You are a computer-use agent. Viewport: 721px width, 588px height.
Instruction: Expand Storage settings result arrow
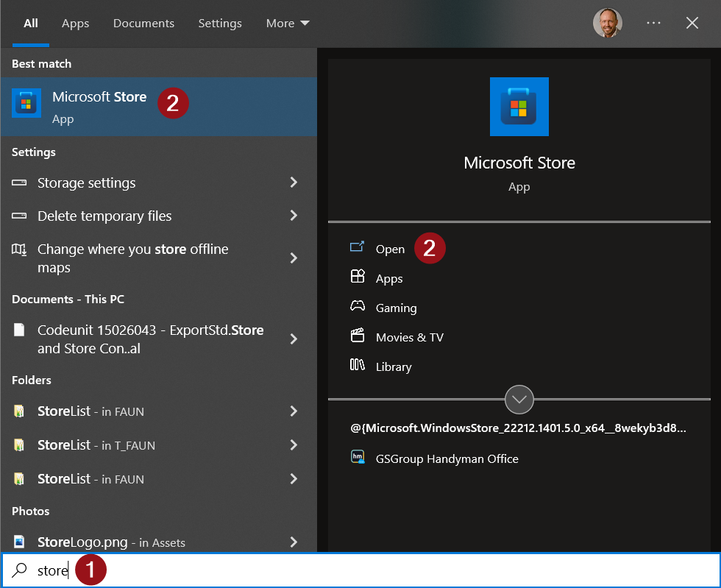click(294, 183)
